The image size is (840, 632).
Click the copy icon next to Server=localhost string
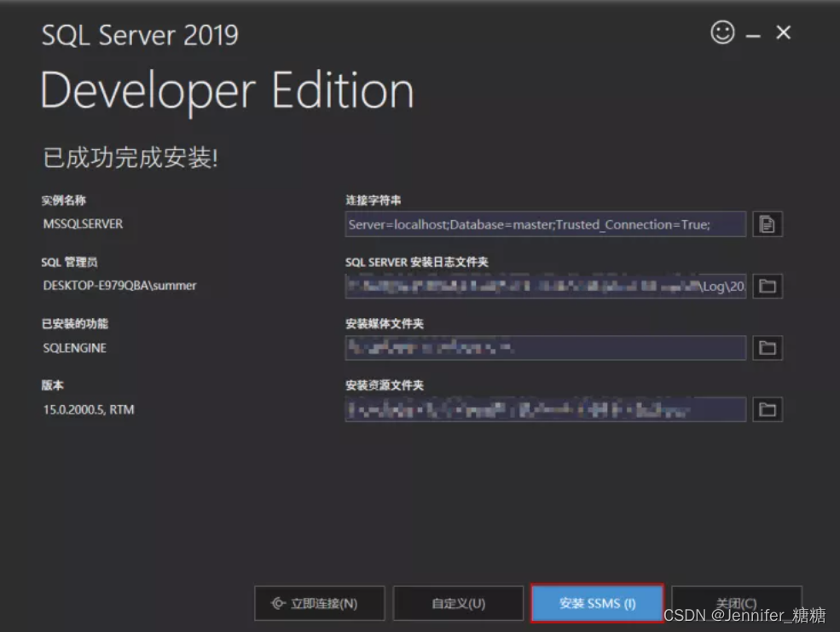pos(766,224)
